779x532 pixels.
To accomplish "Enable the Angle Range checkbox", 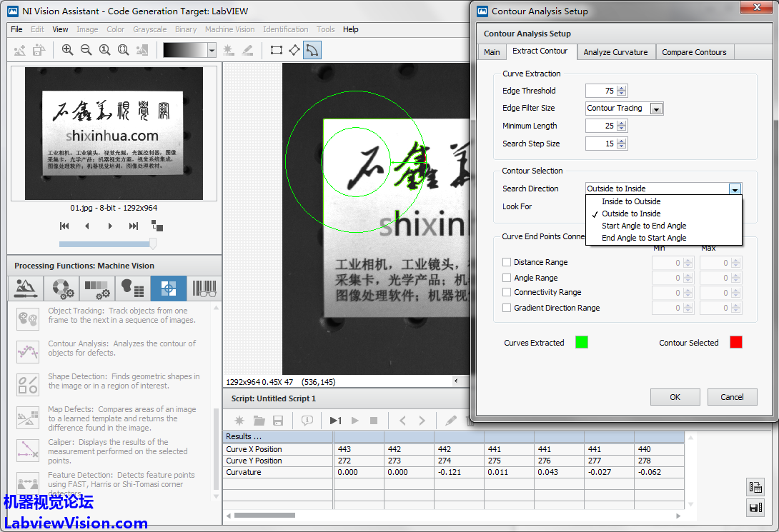I will [x=507, y=277].
